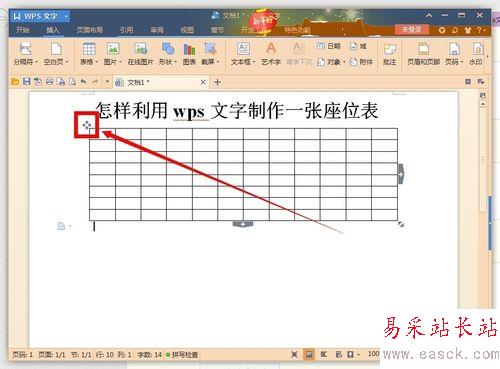
Task: Open the 章节 ribbon tab
Action: point(217,30)
